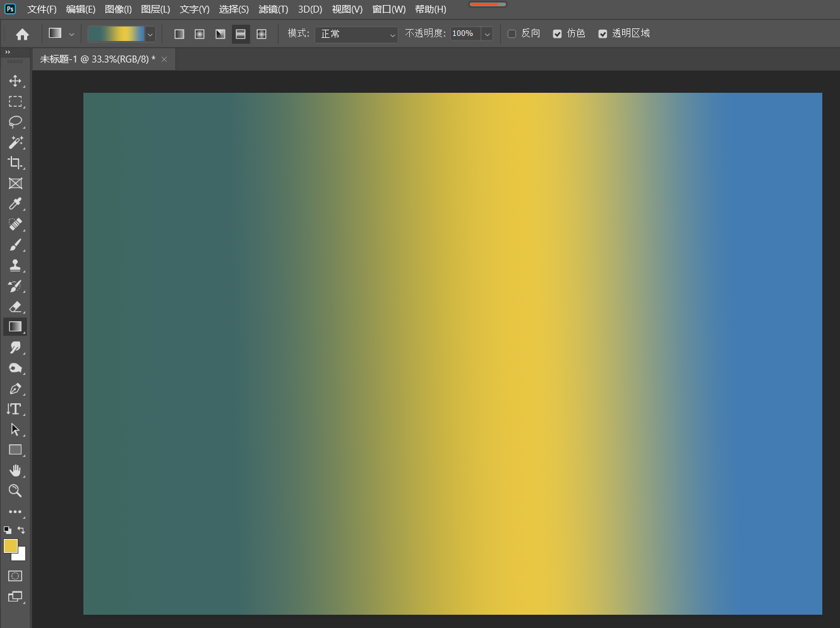Choose Linear gradient style
This screenshot has width=840, height=628.
pos(179,34)
